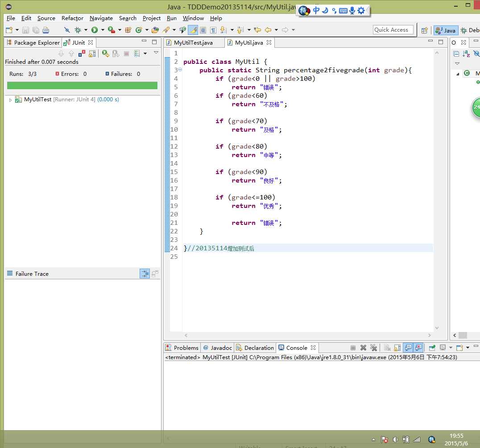
Task: Click the Pin Console icon
Action: click(x=432, y=348)
